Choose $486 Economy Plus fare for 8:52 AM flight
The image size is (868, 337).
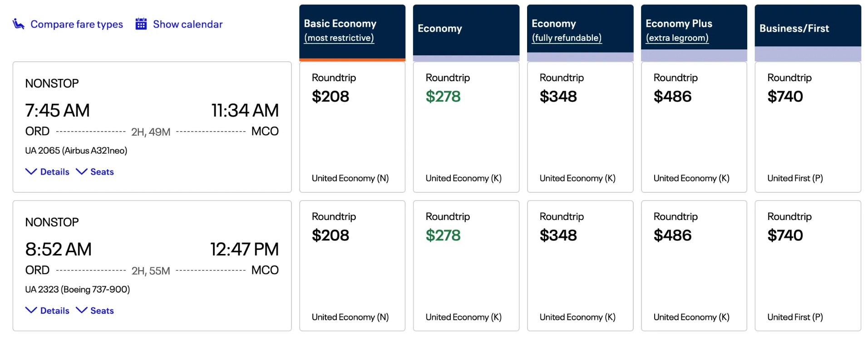coord(694,266)
